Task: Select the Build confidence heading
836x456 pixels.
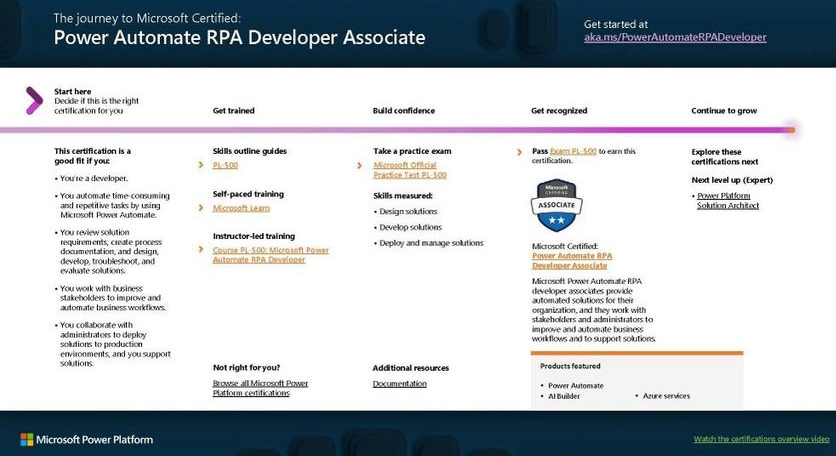Action: (404, 111)
